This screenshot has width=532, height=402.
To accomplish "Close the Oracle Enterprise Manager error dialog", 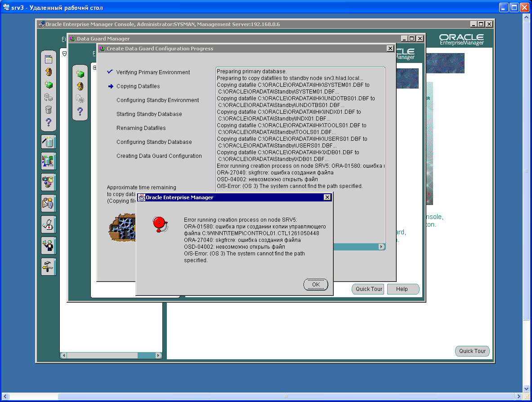I will point(327,197).
